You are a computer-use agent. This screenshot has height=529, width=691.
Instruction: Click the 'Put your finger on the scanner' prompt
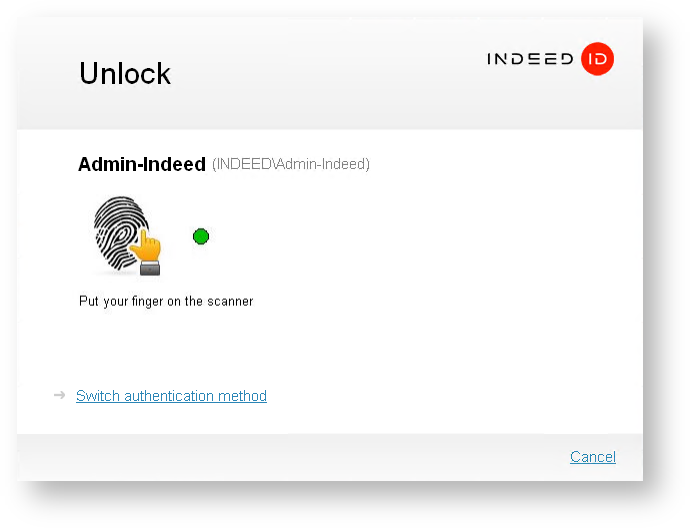click(x=166, y=301)
